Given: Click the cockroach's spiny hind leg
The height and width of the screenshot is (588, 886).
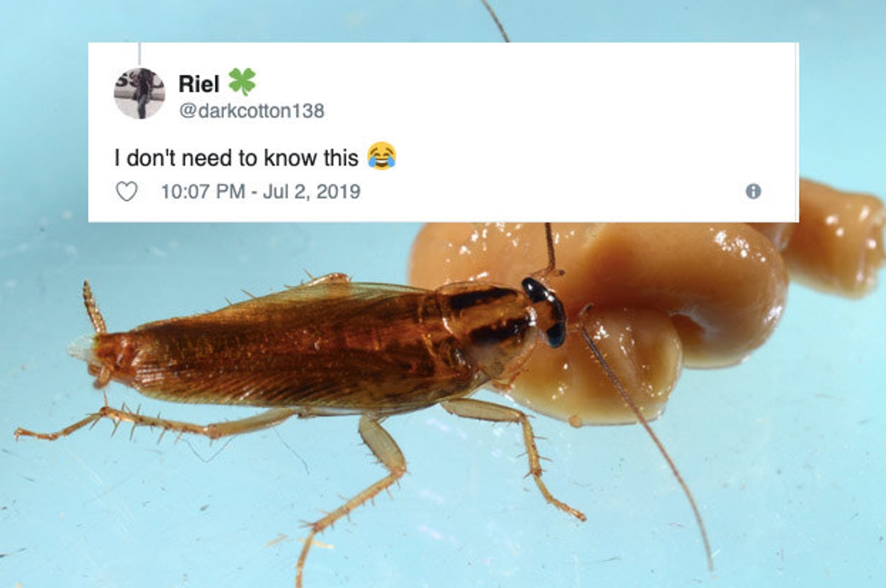Looking at the screenshot, I should point(142,425).
